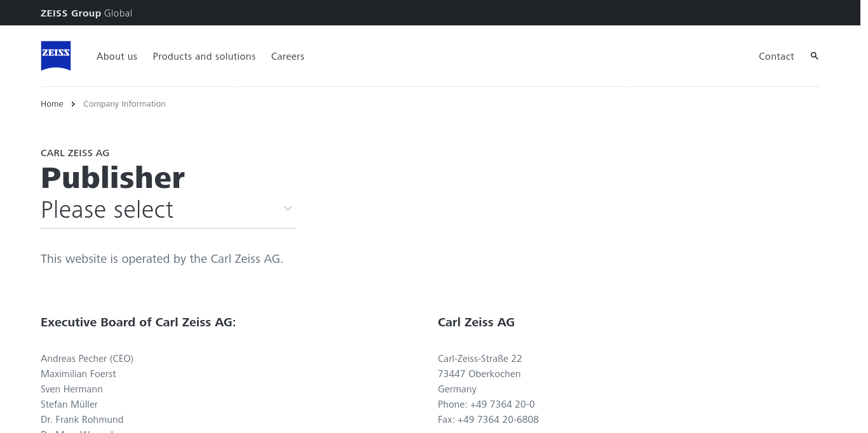The image size is (868, 433).
Task: Click Global in the top bar
Action: (118, 13)
